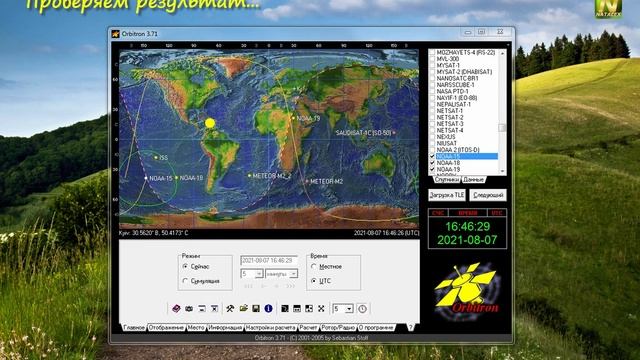
Task: Select MYSAT-1 in the satellite list
Action: [448, 65]
